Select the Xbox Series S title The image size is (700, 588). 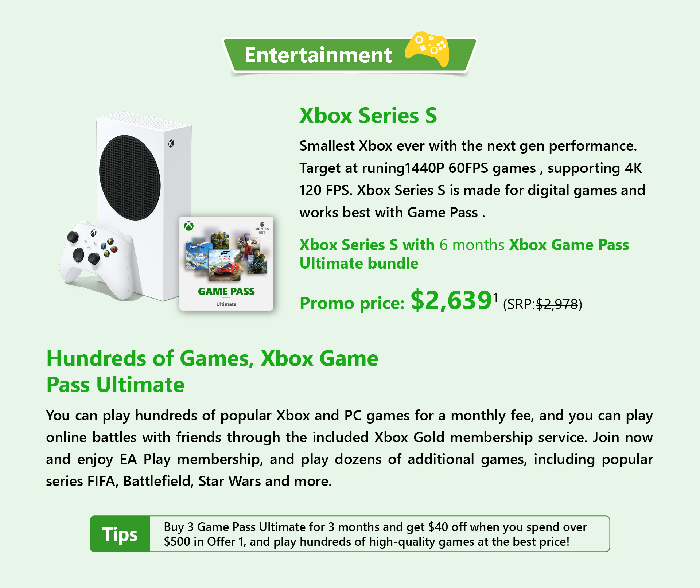click(x=368, y=116)
